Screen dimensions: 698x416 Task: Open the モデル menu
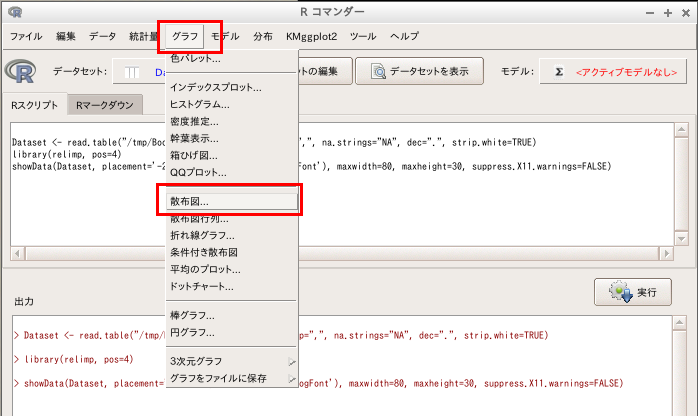[x=225, y=36]
